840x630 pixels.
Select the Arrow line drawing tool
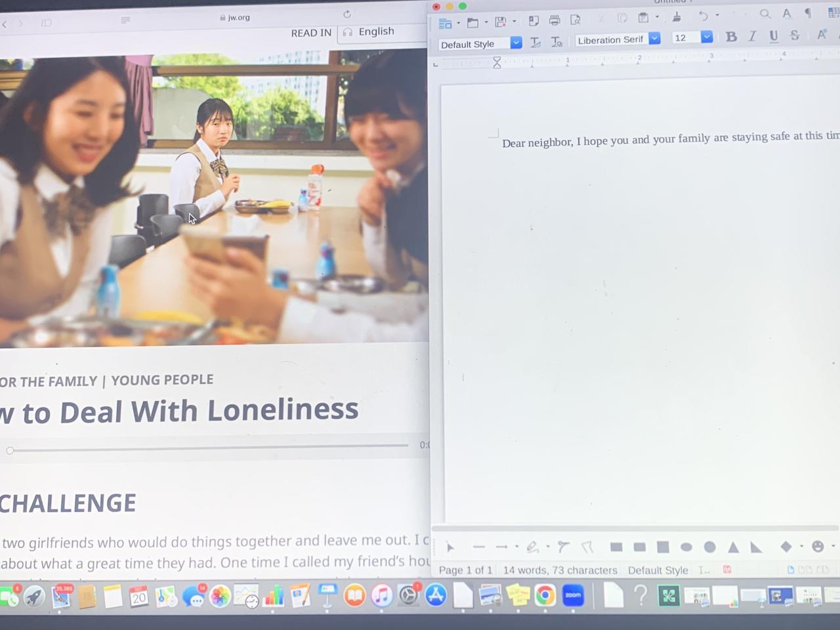tap(502, 547)
